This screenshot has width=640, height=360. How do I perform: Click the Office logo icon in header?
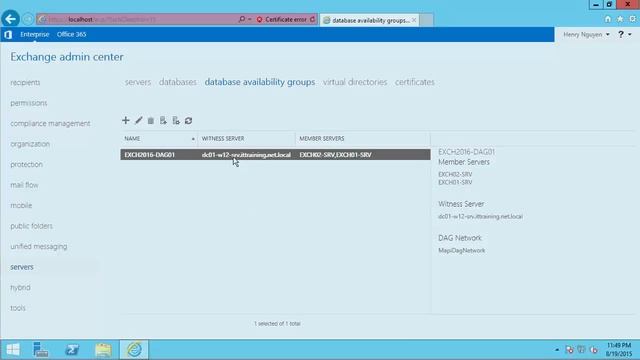[8, 35]
